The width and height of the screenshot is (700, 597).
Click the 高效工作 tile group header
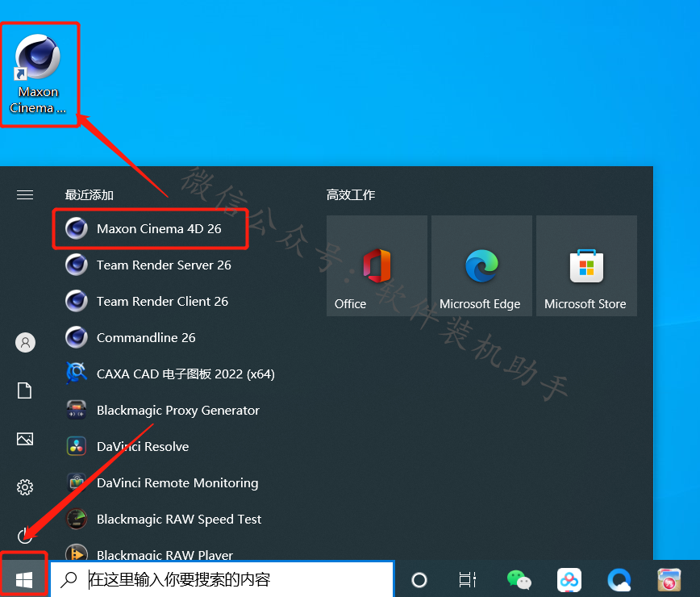pos(351,195)
